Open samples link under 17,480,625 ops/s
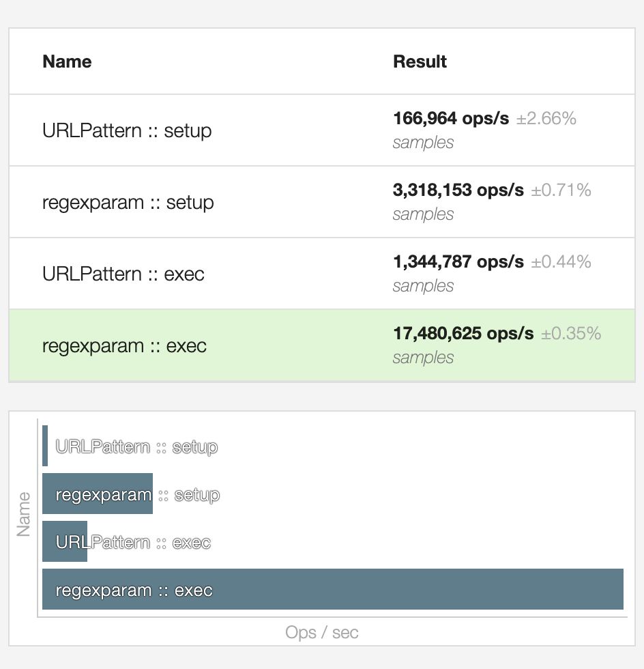The width and height of the screenshot is (644, 669). [423, 358]
